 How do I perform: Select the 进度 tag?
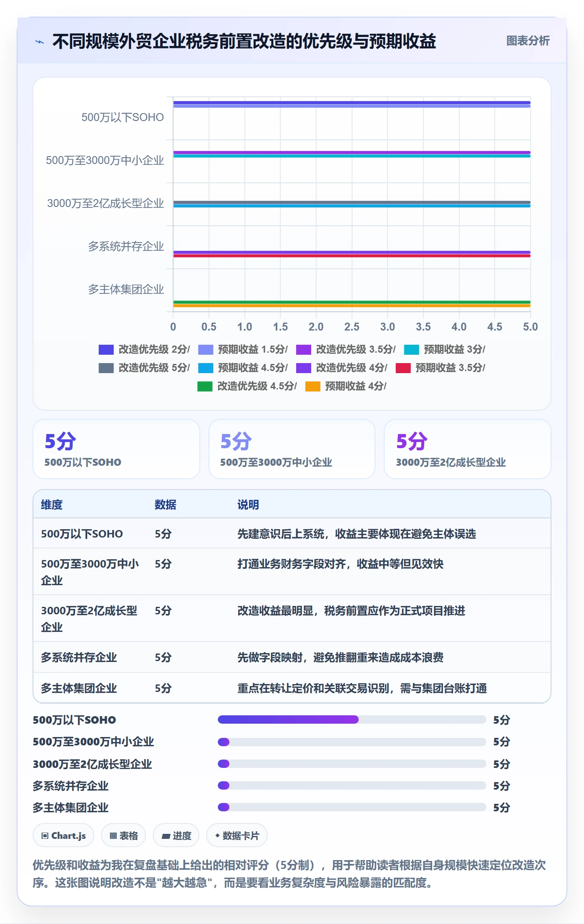pyautogui.click(x=176, y=836)
